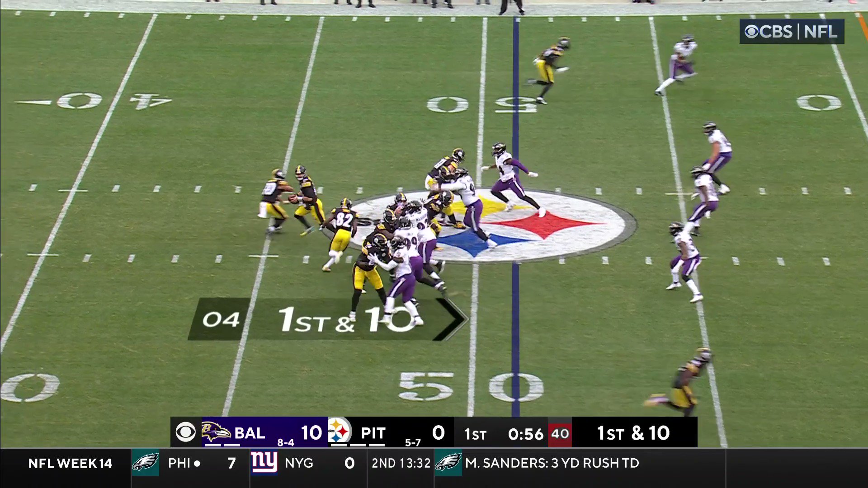The height and width of the screenshot is (488, 868).
Task: Click the red 40 play clock
Action: [560, 434]
